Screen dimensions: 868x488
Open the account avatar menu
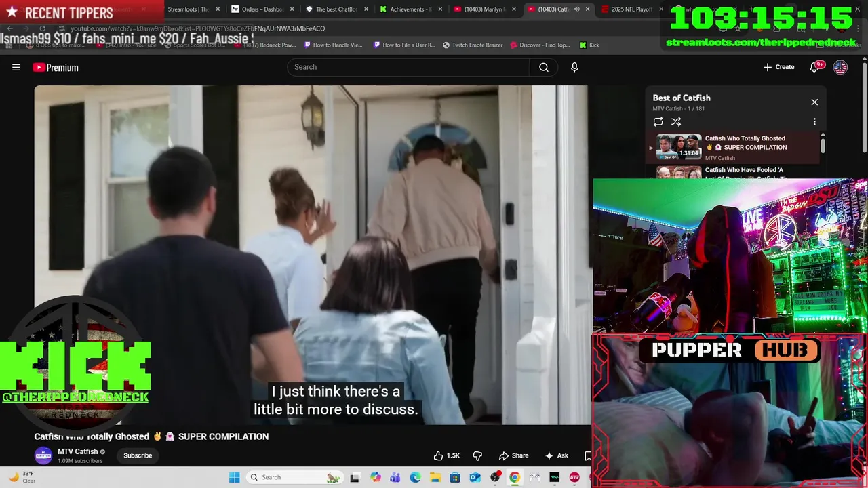pos(840,67)
